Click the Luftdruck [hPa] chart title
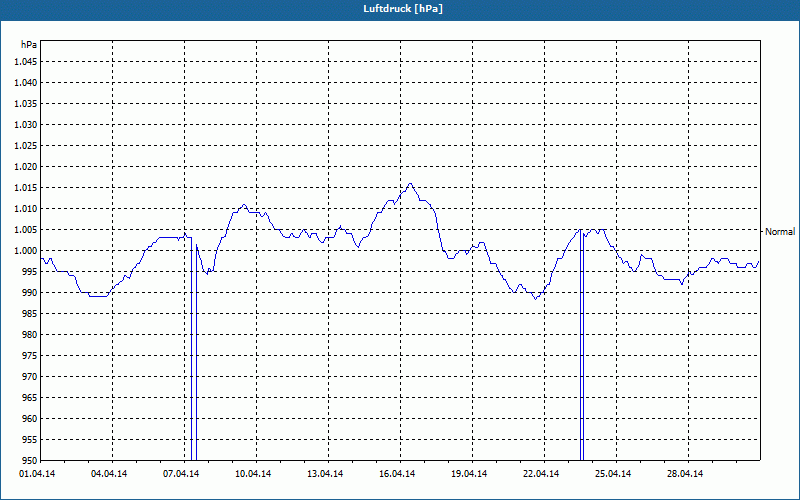The width and height of the screenshot is (800, 500). coord(403,9)
